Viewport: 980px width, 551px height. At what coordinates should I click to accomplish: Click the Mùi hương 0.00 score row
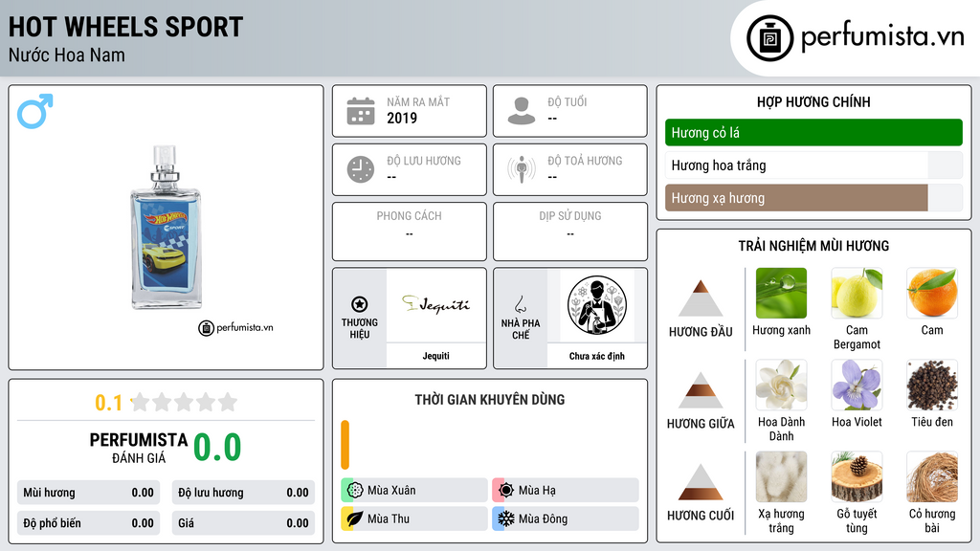[x=88, y=493]
